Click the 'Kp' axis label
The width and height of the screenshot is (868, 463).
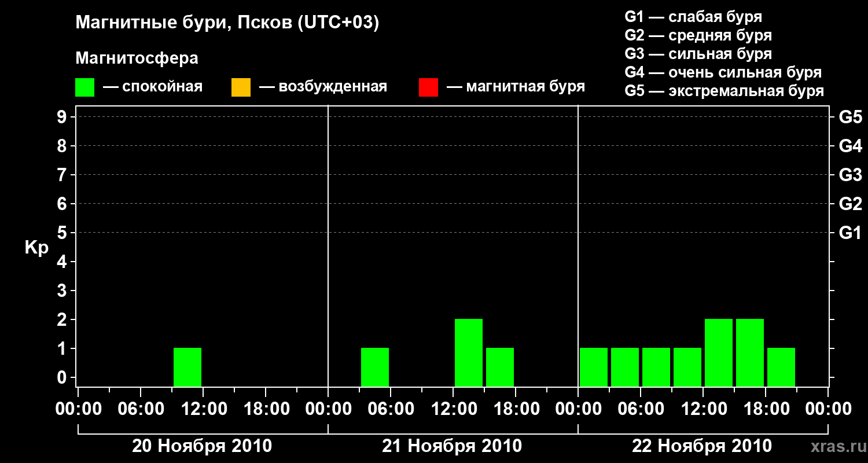pyautogui.click(x=36, y=248)
